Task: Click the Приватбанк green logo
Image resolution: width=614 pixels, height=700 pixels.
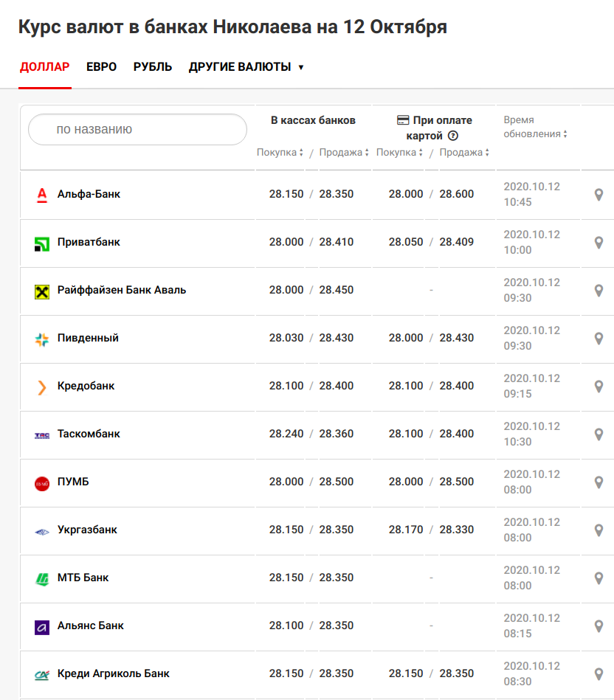Action: point(42,243)
